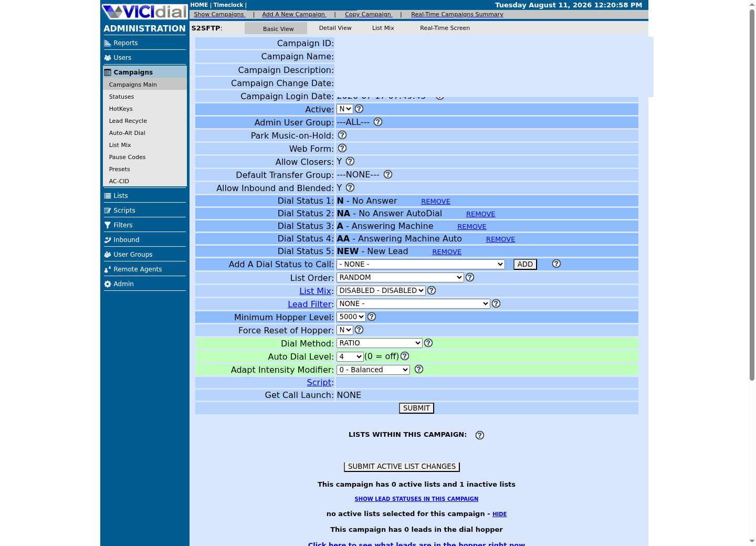Viewport: 756px width, 546px height.
Task: Expand the Lead Filter NONE dropdown
Action: pos(413,303)
